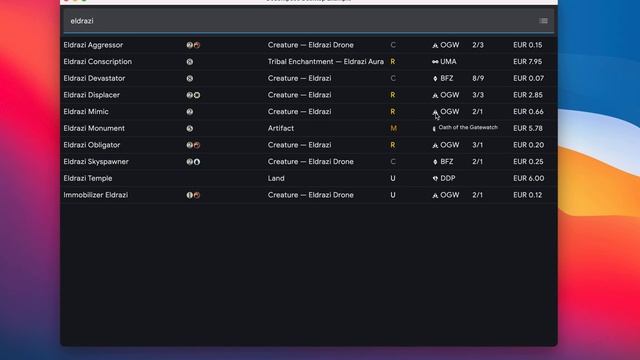
Task: Click mana cost icon of Eldrazi Monument
Action: click(x=190, y=129)
